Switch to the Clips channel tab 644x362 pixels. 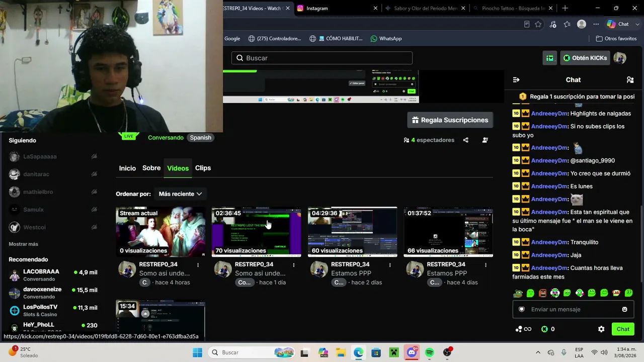pos(203,168)
